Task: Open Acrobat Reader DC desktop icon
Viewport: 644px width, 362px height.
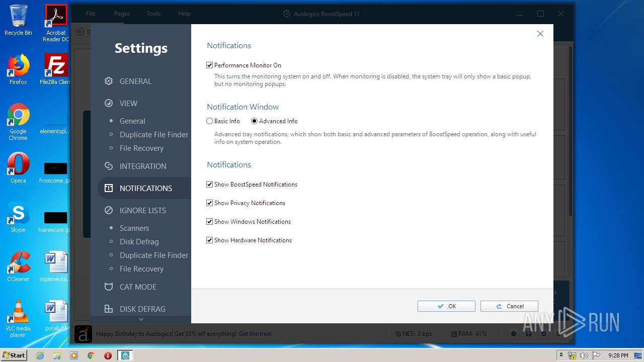Action: click(x=56, y=23)
